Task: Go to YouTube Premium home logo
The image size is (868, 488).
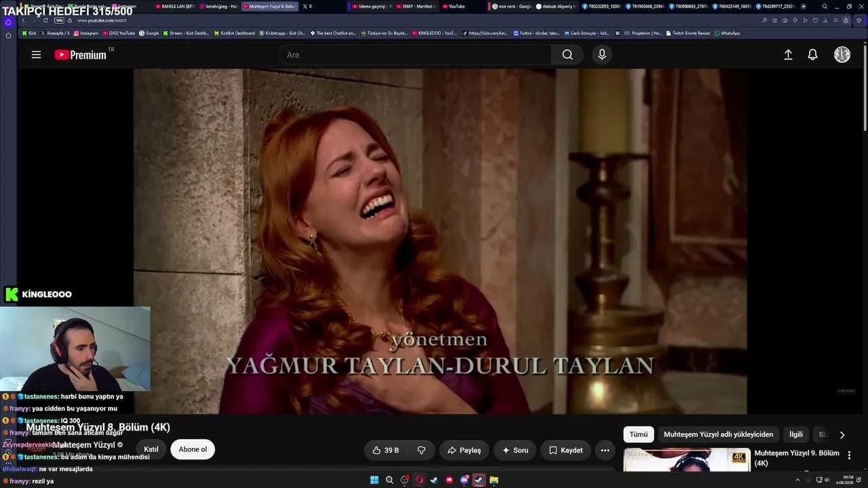Action: pos(81,55)
